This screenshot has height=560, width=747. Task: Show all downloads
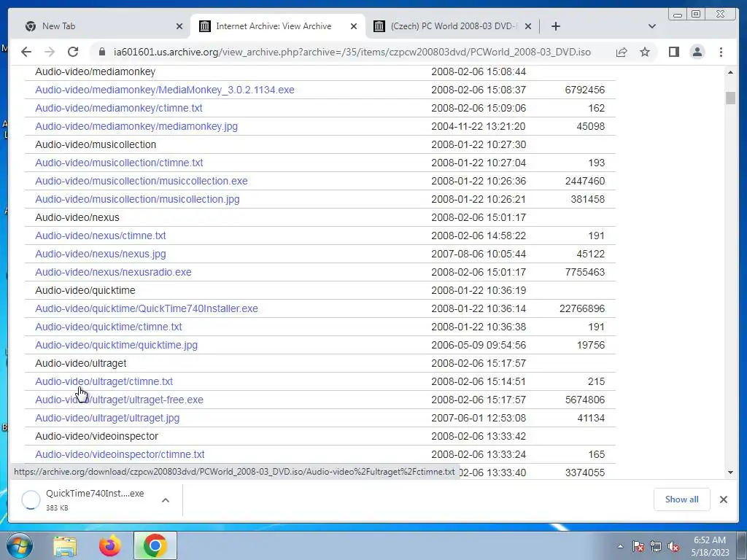(x=682, y=499)
